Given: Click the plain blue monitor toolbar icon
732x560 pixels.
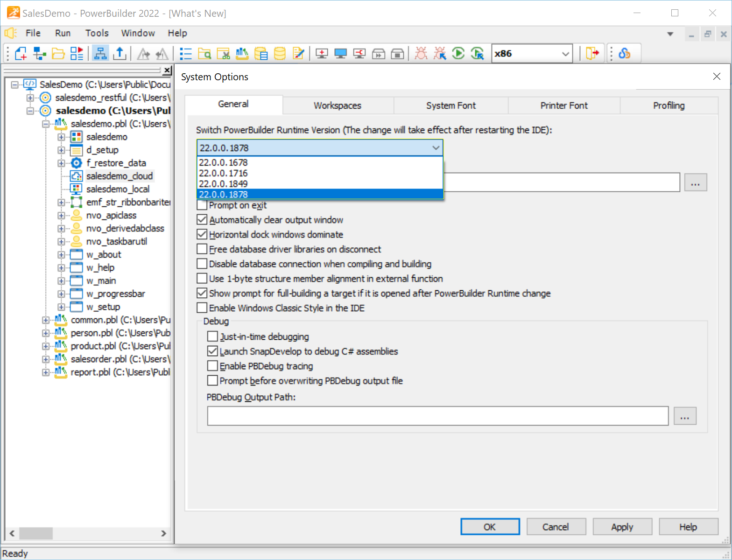Looking at the screenshot, I should point(340,54).
